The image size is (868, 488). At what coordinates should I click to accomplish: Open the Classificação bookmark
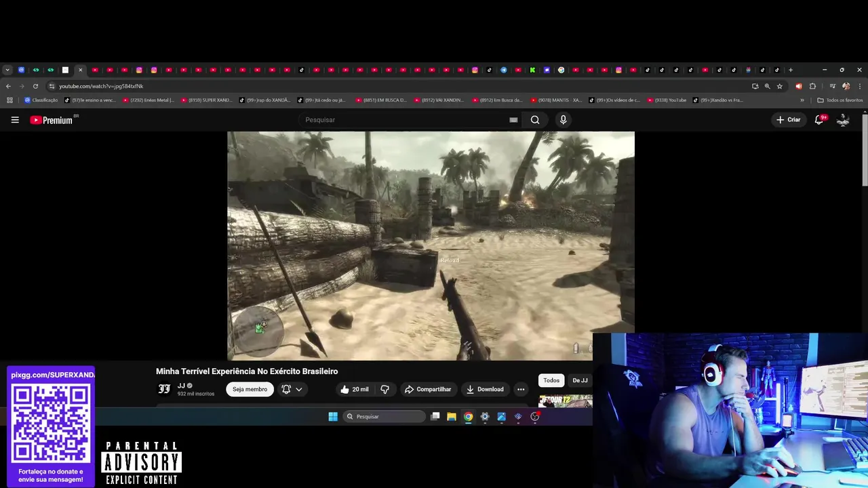(x=41, y=100)
